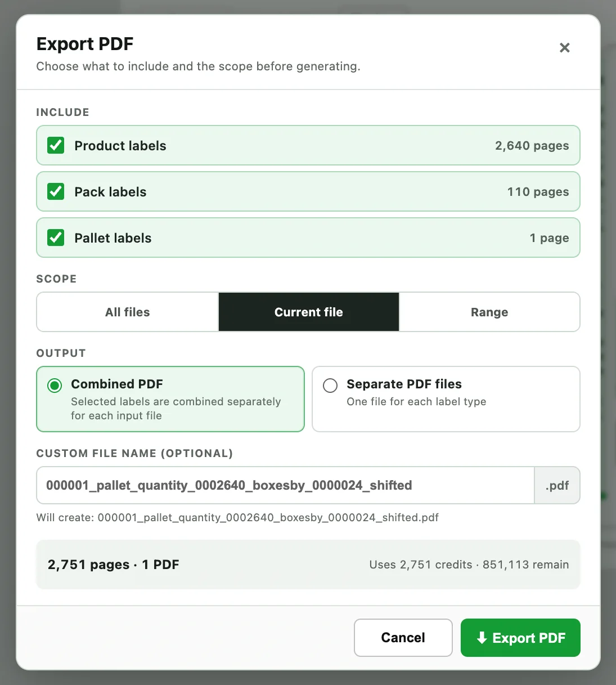The height and width of the screenshot is (685, 616).
Task: Click the '2,751 pages · 1 PDF' summary
Action: (x=114, y=565)
